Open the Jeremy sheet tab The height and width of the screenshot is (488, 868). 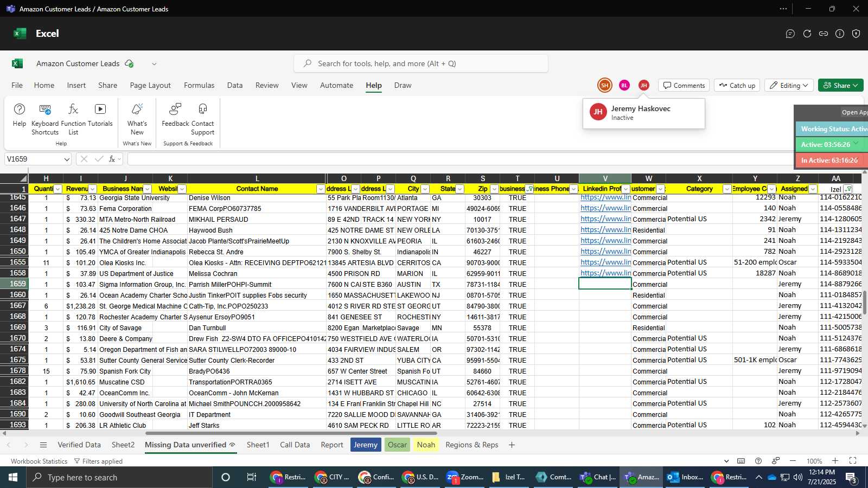tap(366, 445)
